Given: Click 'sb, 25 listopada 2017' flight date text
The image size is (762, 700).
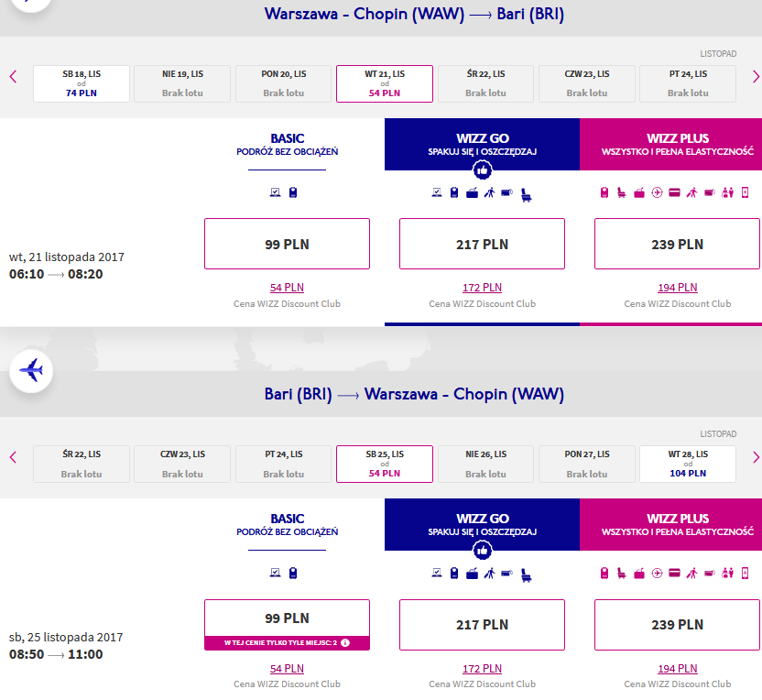Looking at the screenshot, I should [66, 637].
